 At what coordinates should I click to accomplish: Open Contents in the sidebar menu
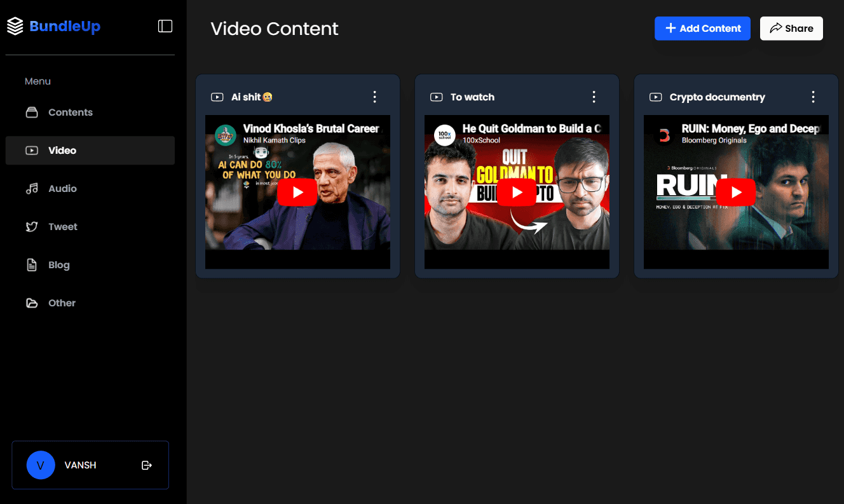click(x=90, y=112)
